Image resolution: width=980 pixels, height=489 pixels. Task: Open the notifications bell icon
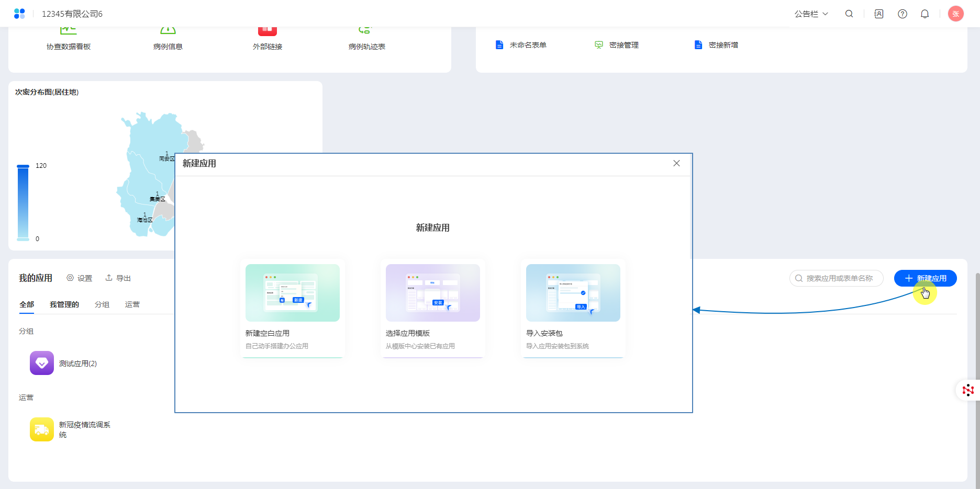click(x=925, y=14)
